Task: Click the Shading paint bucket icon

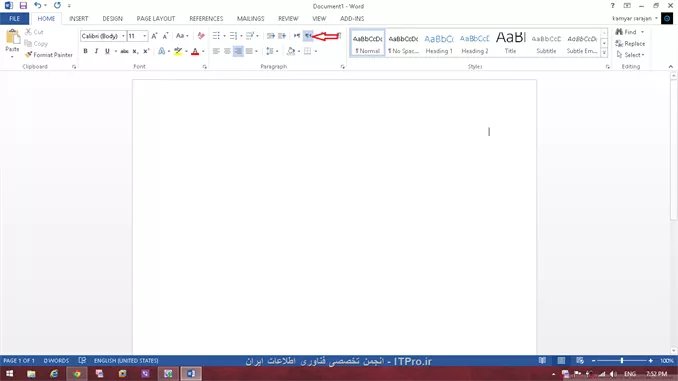Action: coord(291,51)
